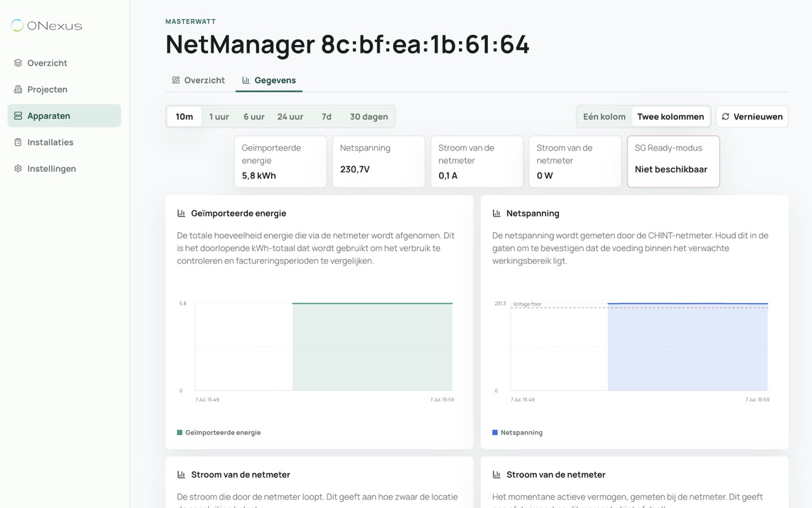
Task: Click the NetManager 8c:bf:ea:1b:61:64 title
Action: (x=348, y=44)
